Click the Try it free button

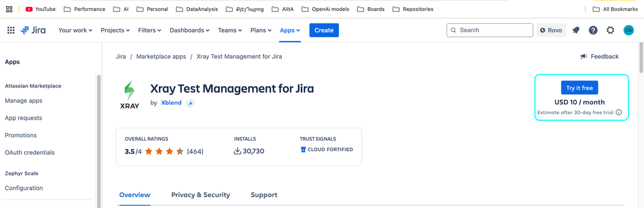(580, 88)
